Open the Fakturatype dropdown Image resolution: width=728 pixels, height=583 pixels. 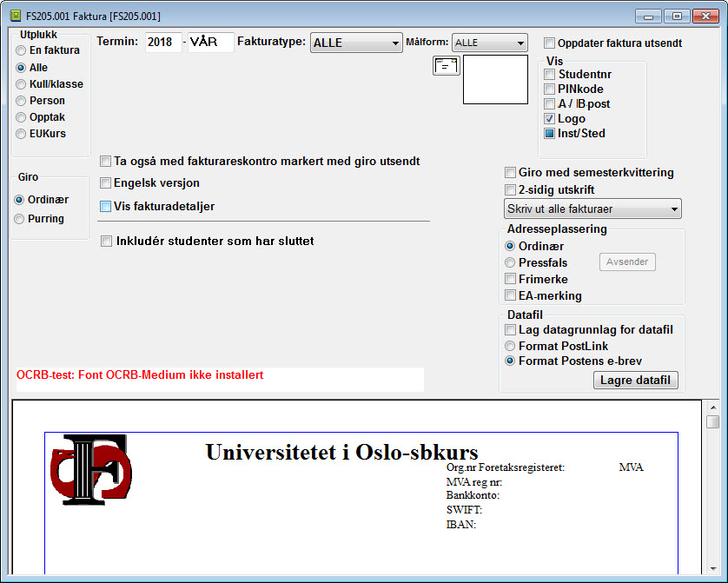[x=356, y=43]
